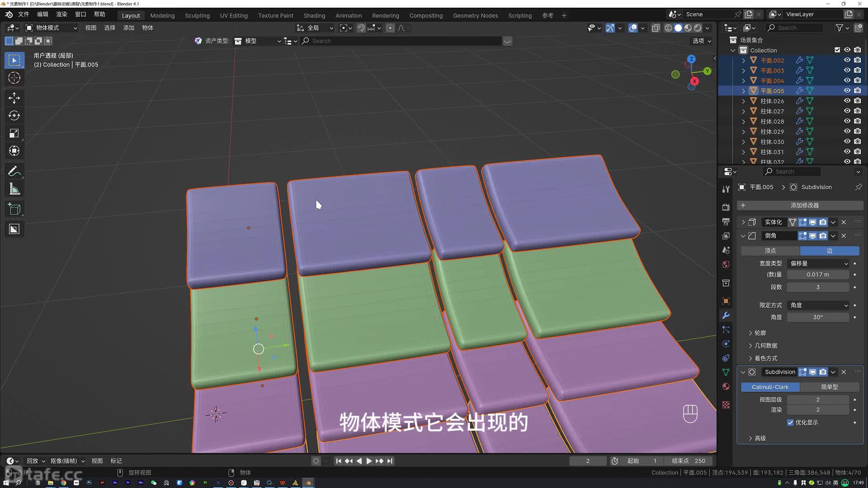Screen dimensions: 868x488
Task: Click the bevel (数)量 0.017 m field
Action: point(818,275)
